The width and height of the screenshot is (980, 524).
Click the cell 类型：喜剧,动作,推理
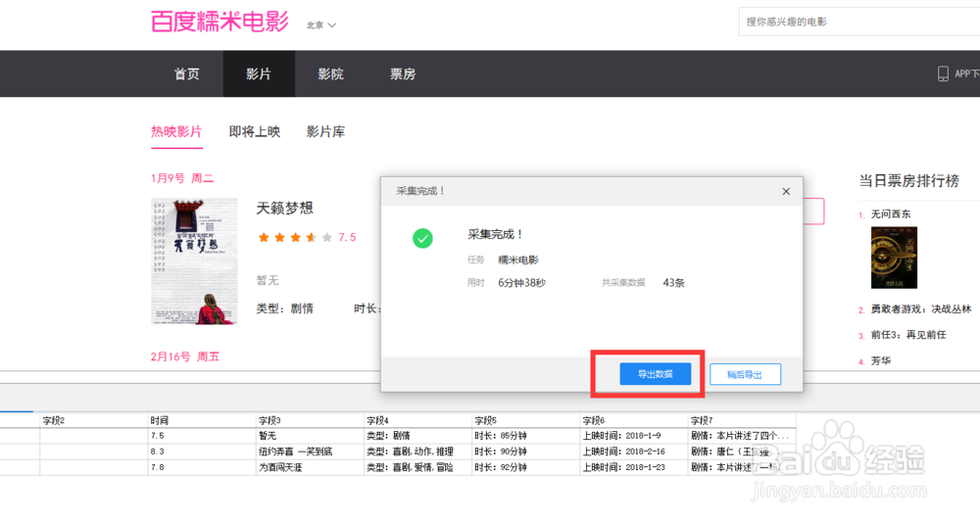[418, 452]
